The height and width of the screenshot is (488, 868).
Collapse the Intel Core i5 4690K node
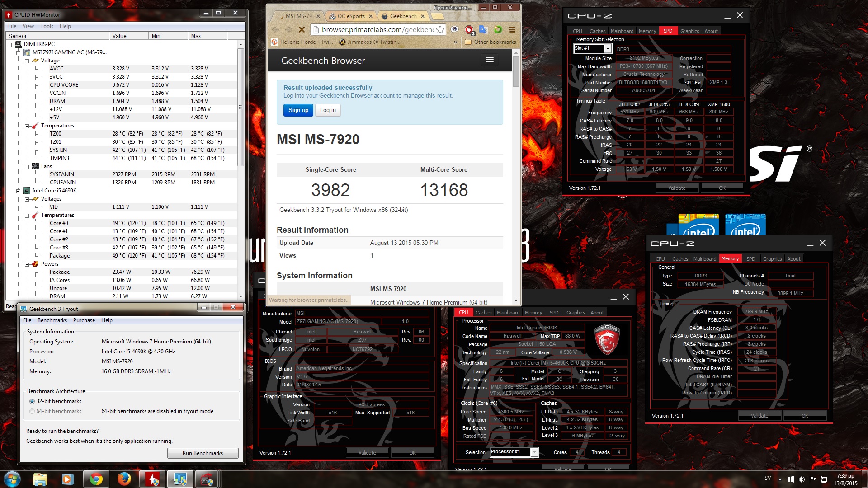point(19,191)
